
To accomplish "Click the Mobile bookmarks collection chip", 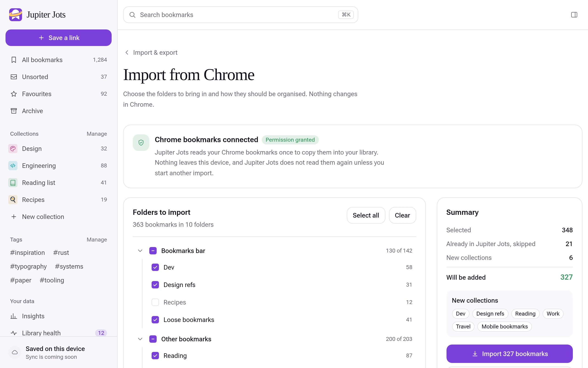I will (x=505, y=327).
